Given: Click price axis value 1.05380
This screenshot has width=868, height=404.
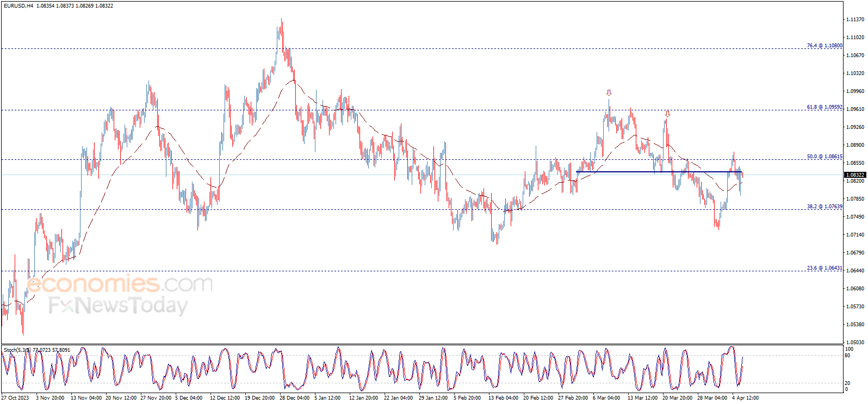Looking at the screenshot, I should (x=855, y=325).
